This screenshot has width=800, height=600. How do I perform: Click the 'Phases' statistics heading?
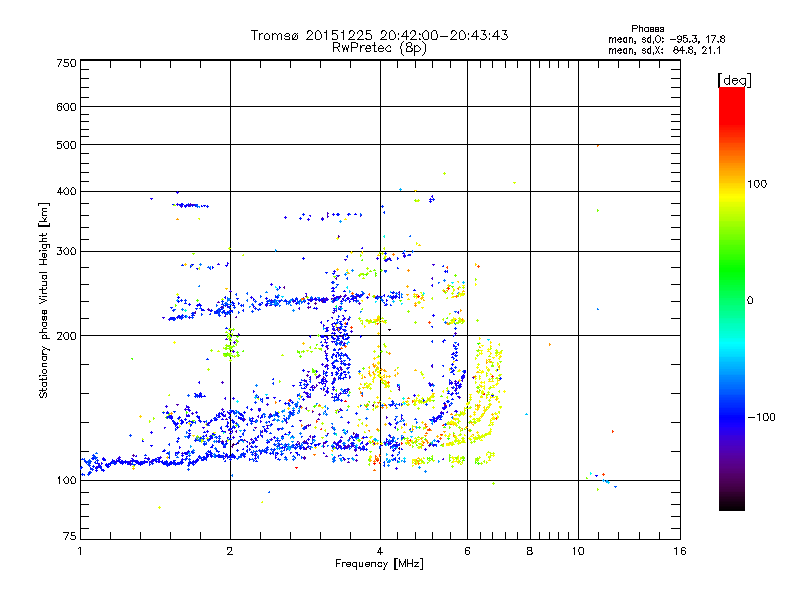point(647,29)
